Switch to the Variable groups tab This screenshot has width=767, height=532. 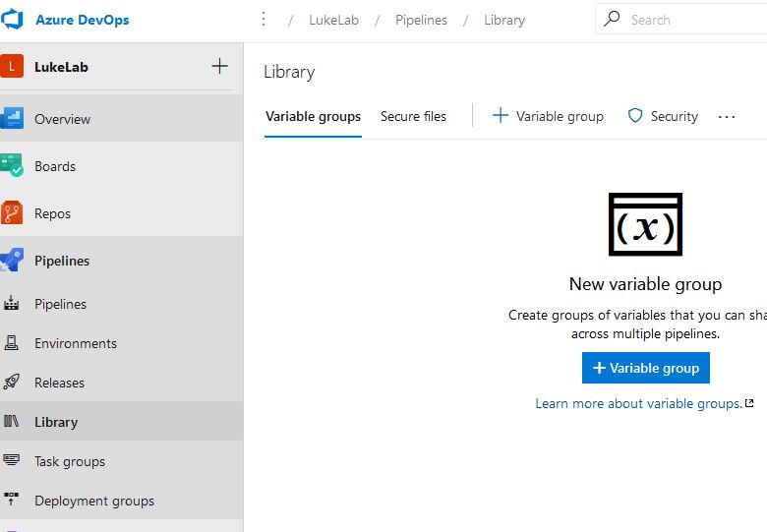click(x=313, y=116)
